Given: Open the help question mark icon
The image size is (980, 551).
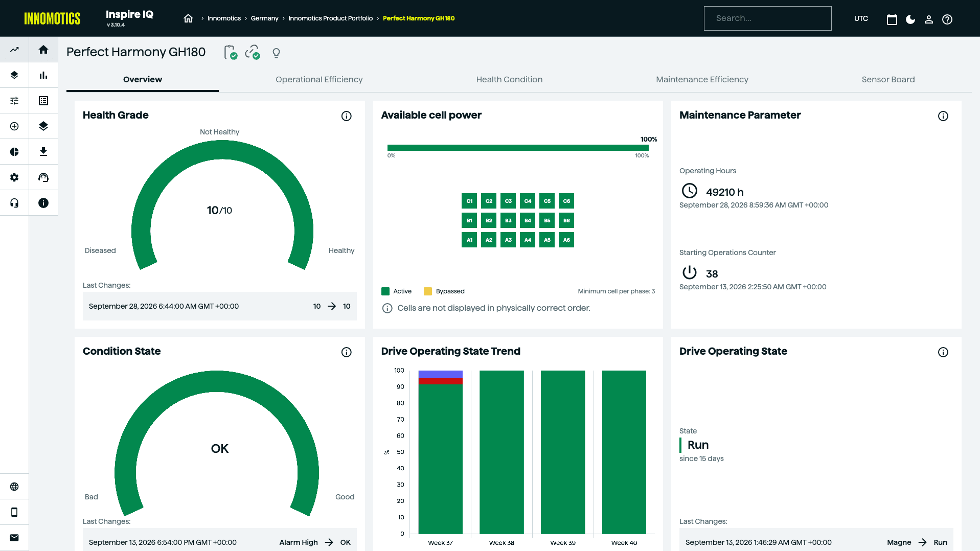Looking at the screenshot, I should tap(947, 19).
